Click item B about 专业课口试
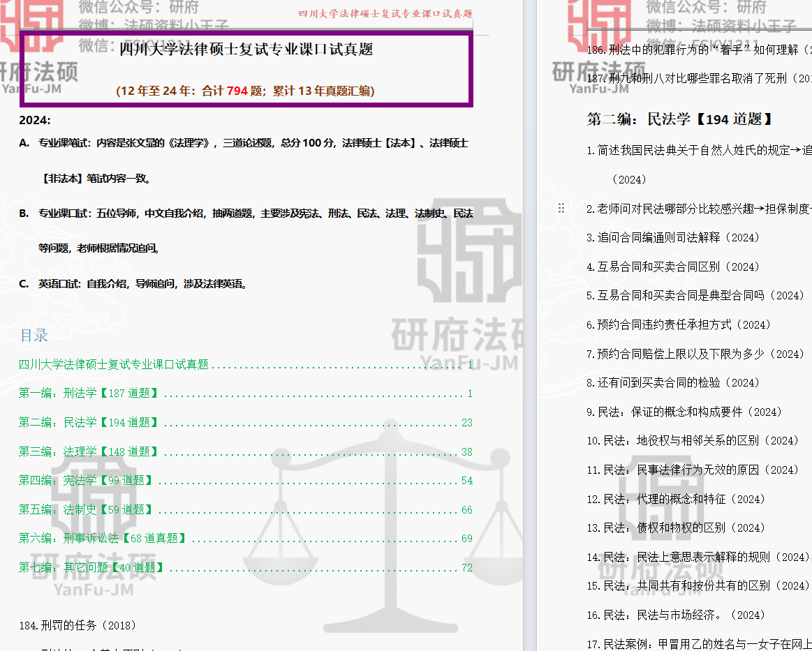Screen dimensions: 812x651 [246, 231]
